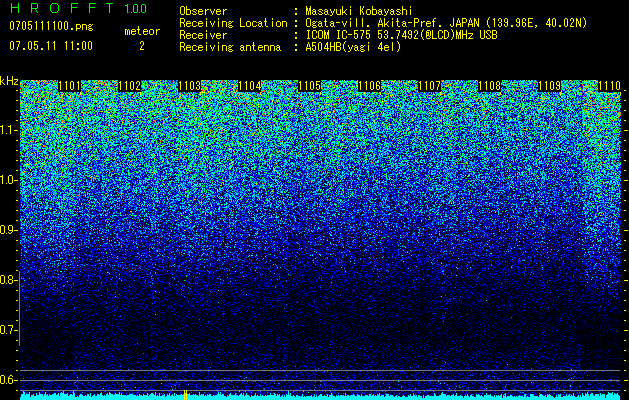Screen dimensions: 629x400
Task: Click the 1108 time marker label
Action: tap(489, 86)
